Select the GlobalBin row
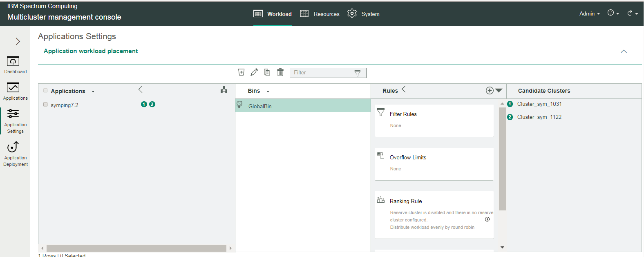 click(303, 105)
